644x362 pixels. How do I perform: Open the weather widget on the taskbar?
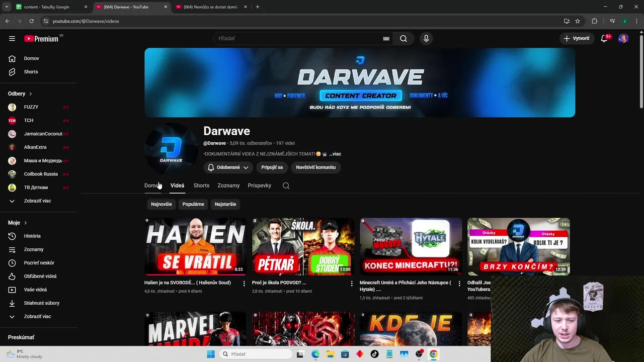tap(24, 354)
